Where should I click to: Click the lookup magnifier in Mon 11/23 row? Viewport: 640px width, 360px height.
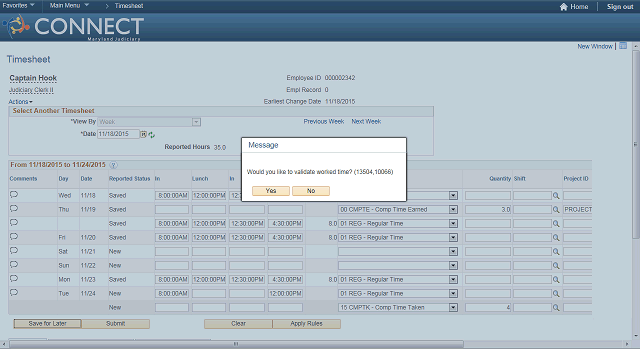(556, 280)
